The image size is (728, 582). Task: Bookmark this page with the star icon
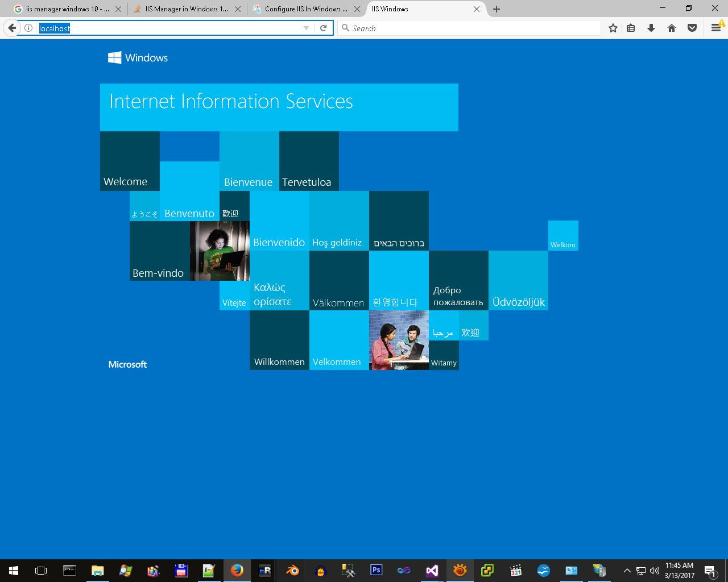point(613,28)
